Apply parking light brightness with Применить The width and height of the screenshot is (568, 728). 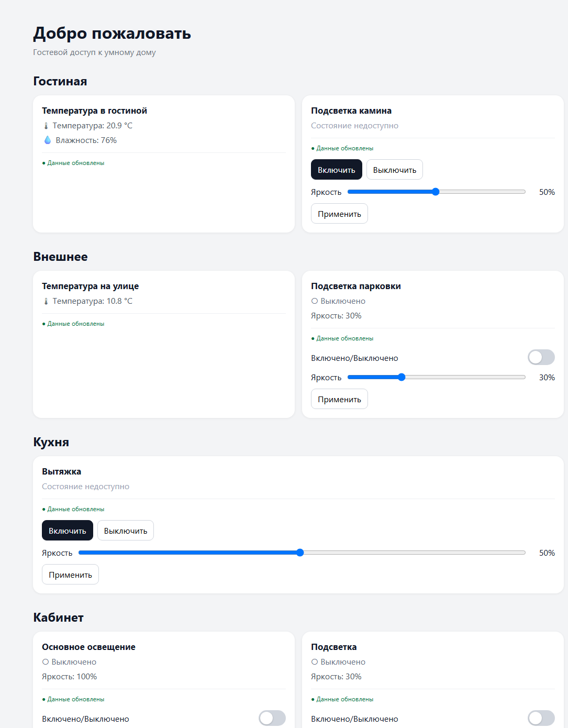click(339, 399)
